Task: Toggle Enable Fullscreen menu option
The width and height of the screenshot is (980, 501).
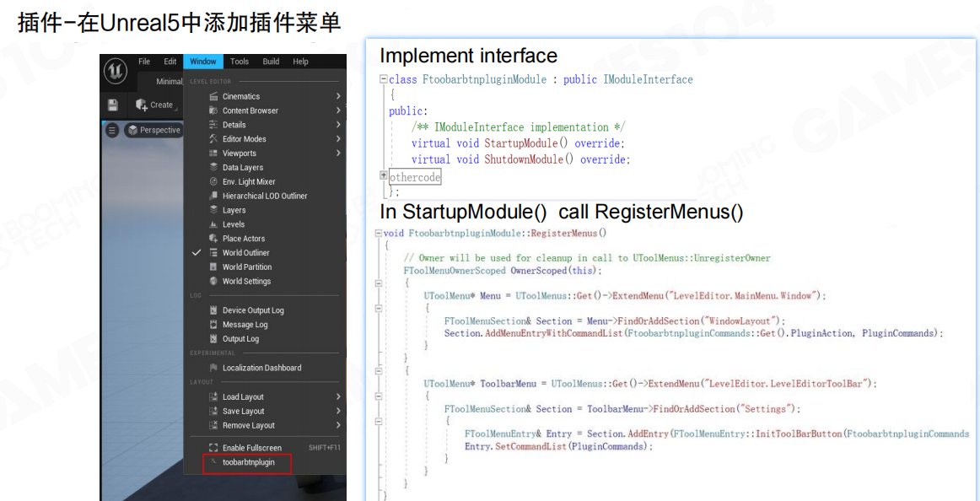Action: 251,448
